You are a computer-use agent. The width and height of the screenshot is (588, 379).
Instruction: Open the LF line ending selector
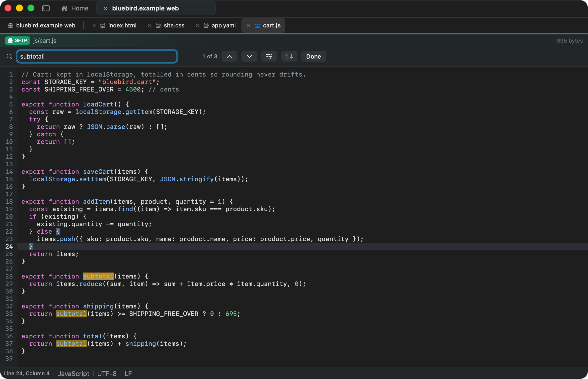pos(128,374)
